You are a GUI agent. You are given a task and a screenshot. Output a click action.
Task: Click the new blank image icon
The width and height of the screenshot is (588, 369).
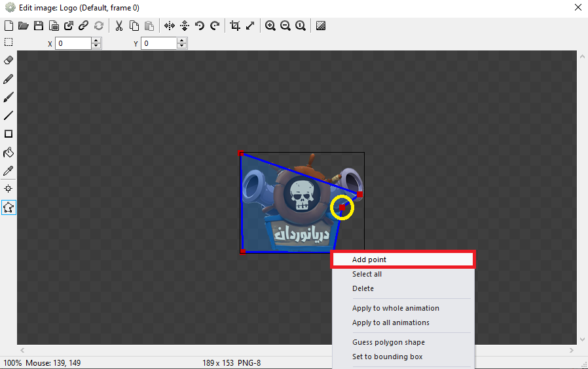coord(9,26)
